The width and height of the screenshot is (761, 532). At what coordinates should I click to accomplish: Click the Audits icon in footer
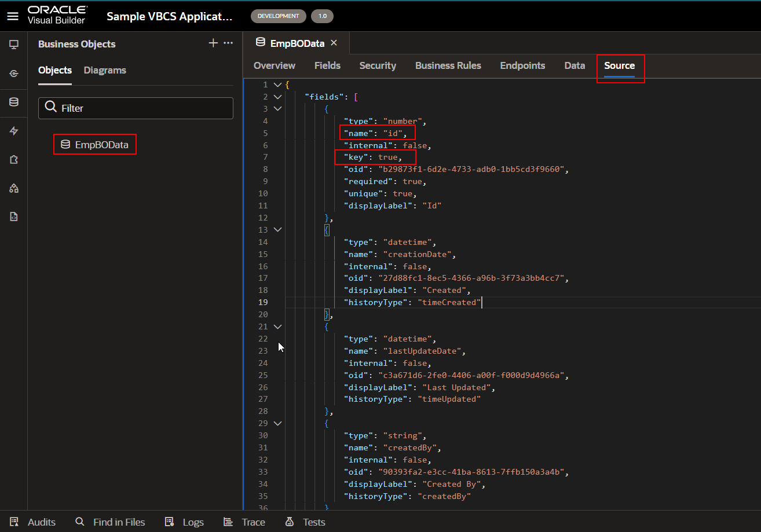click(14, 522)
